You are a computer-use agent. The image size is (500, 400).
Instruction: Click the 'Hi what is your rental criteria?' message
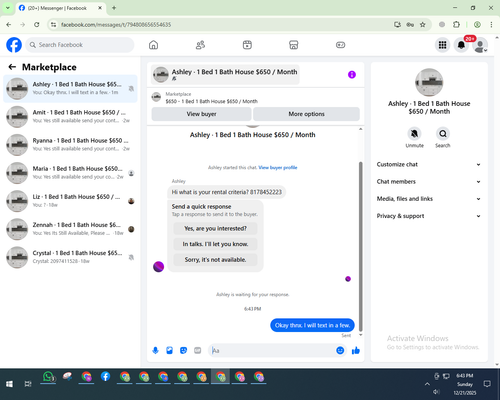point(226,192)
